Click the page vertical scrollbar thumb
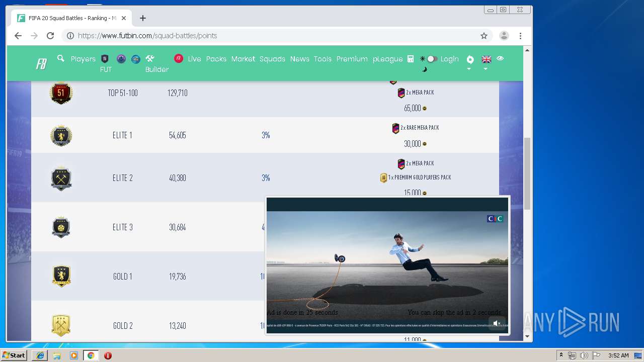 pos(527,173)
